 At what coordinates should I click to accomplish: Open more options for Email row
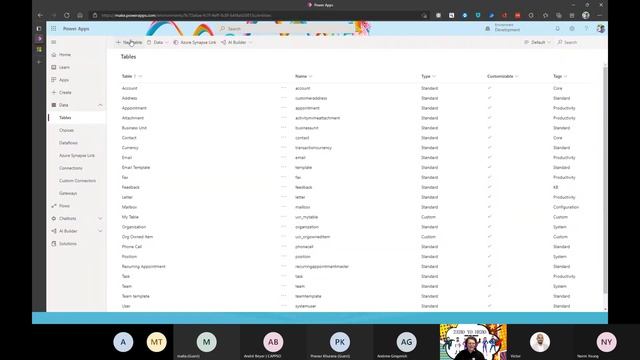(x=284, y=157)
